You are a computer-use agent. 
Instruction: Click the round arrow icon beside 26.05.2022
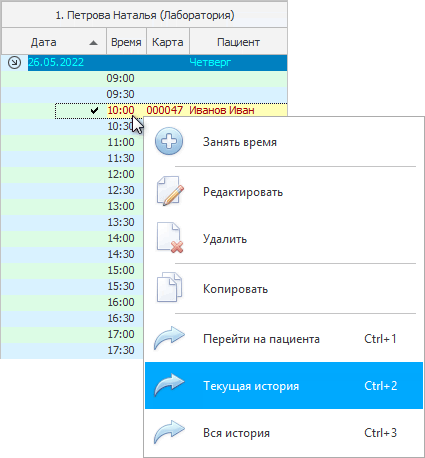pyautogui.click(x=14, y=63)
